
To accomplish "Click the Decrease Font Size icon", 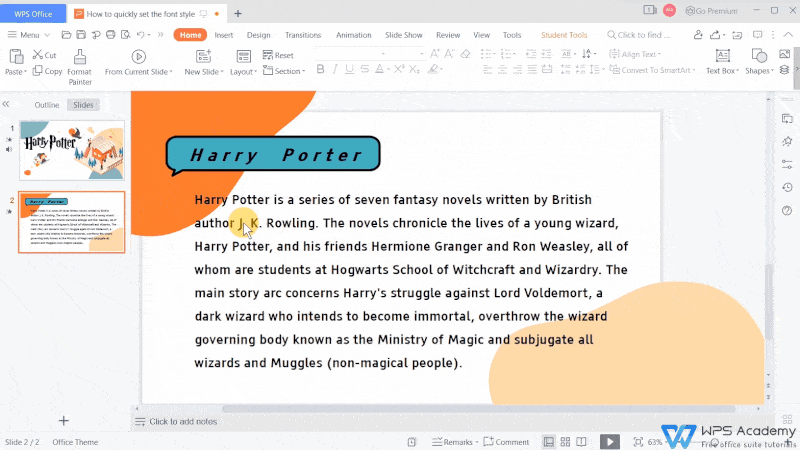I will (x=449, y=54).
